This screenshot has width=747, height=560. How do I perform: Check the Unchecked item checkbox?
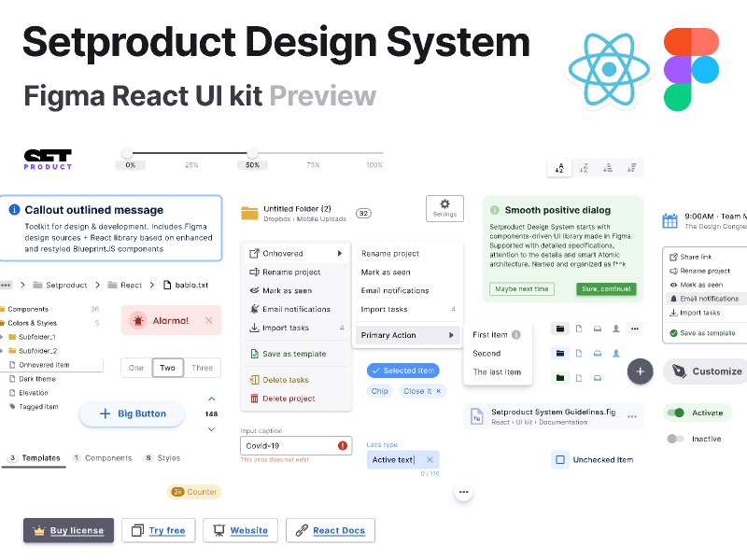click(x=560, y=459)
